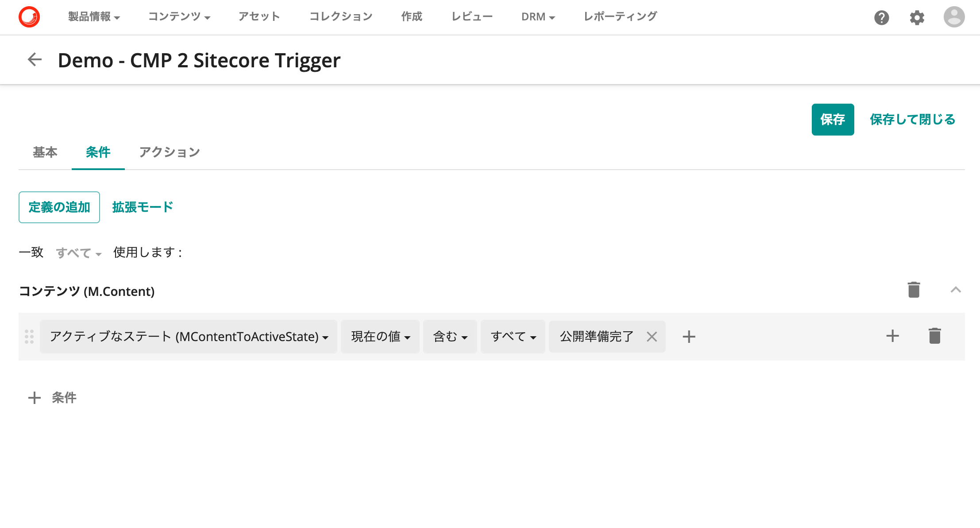Select the 条件 tab
980x528 pixels.
tap(98, 152)
